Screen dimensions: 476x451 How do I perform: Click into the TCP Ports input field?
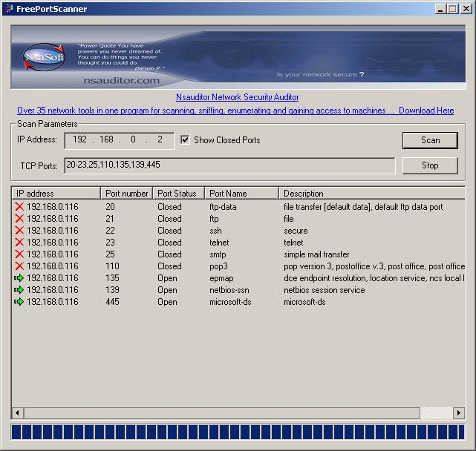[229, 165]
